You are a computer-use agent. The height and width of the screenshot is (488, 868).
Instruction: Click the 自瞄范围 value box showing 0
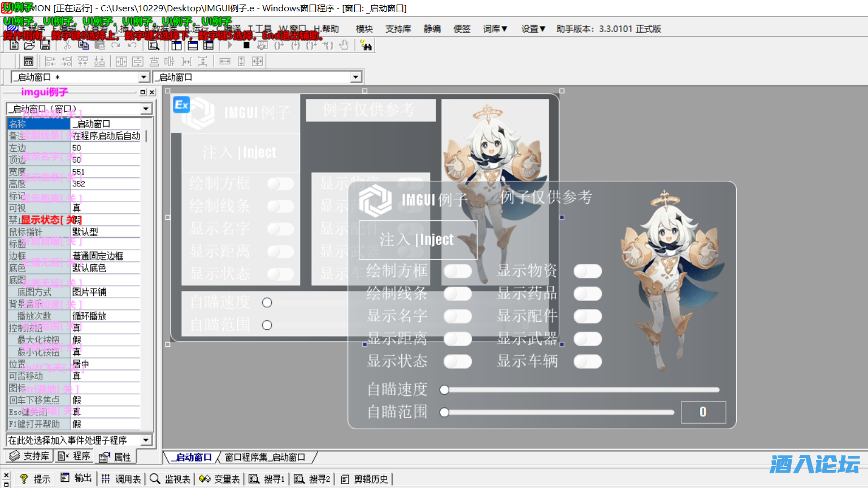(704, 412)
